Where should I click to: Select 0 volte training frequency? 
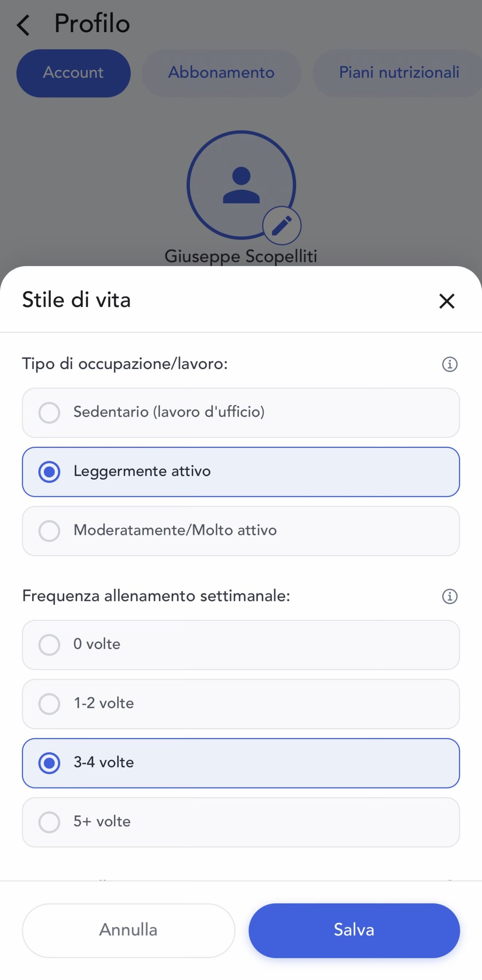pyautogui.click(x=241, y=645)
